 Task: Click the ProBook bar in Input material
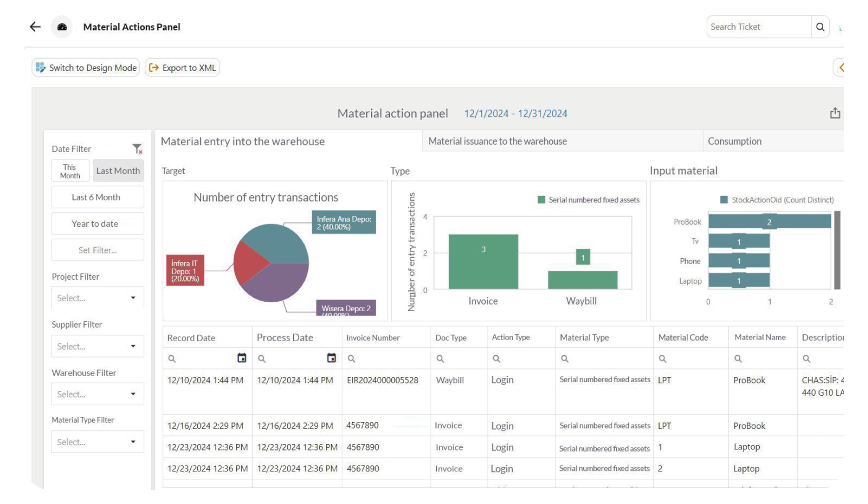pyautogui.click(x=769, y=221)
